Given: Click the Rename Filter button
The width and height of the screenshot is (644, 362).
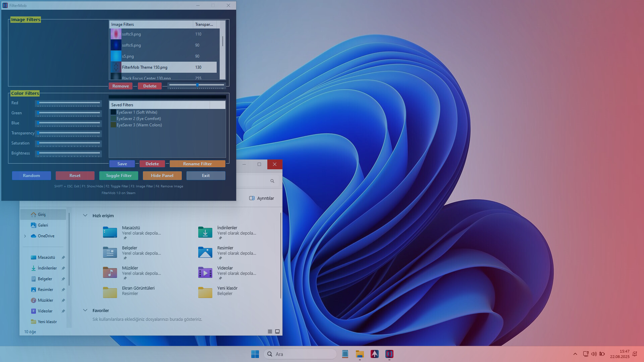Looking at the screenshot, I should 197,164.
